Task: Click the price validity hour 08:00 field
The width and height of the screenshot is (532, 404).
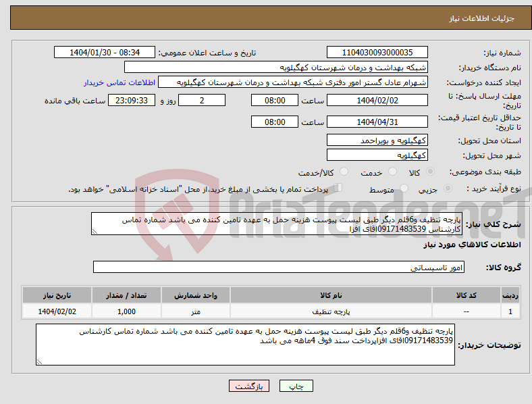Action: [275, 122]
